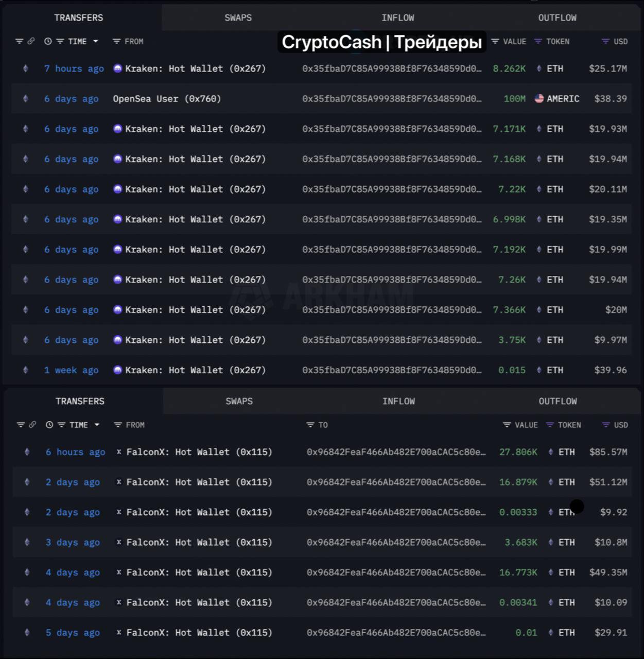Click the 7.192K ETH value
This screenshot has width=644, height=659.
point(509,250)
